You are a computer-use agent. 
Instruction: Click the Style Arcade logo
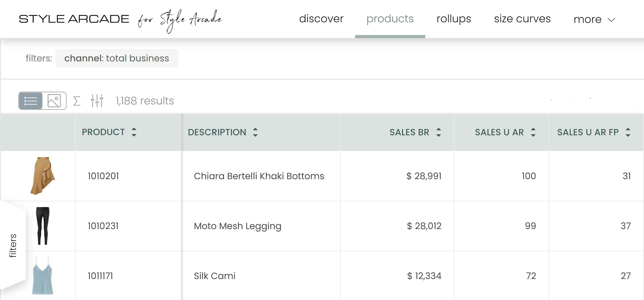[74, 19]
